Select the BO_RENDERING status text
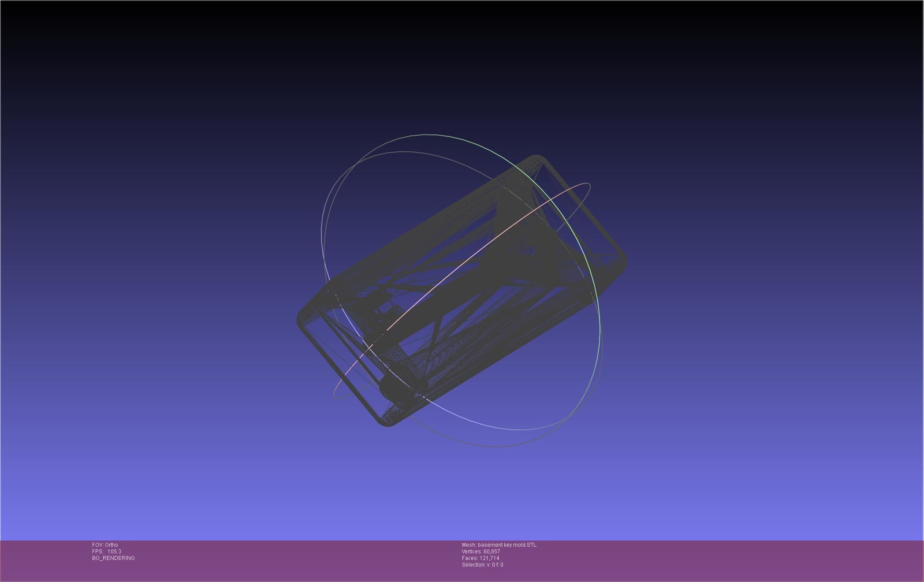Viewport: 924px width, 582px height. click(x=113, y=558)
